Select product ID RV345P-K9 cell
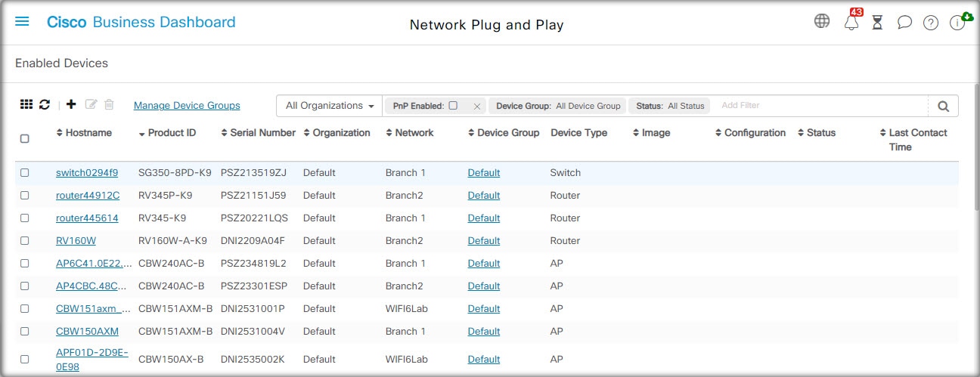This screenshot has height=377, width=980. (x=166, y=195)
